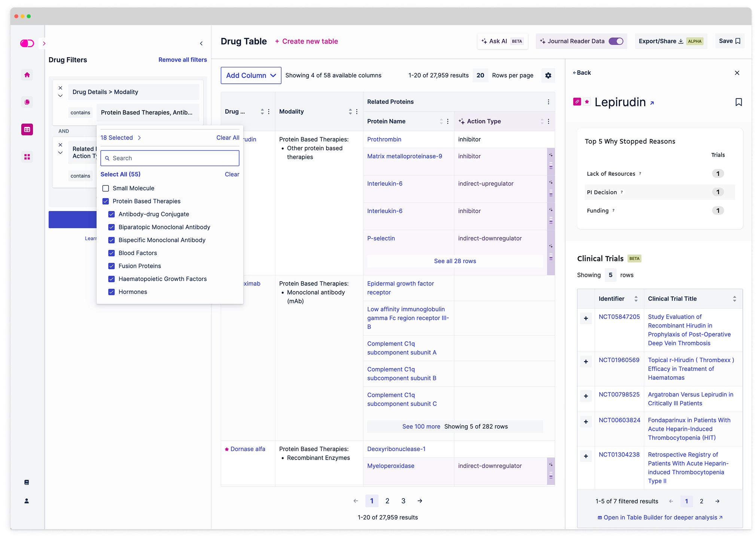Collapse the Drug Filters panel arrow
Screen dimensions: 756x537
point(201,43)
